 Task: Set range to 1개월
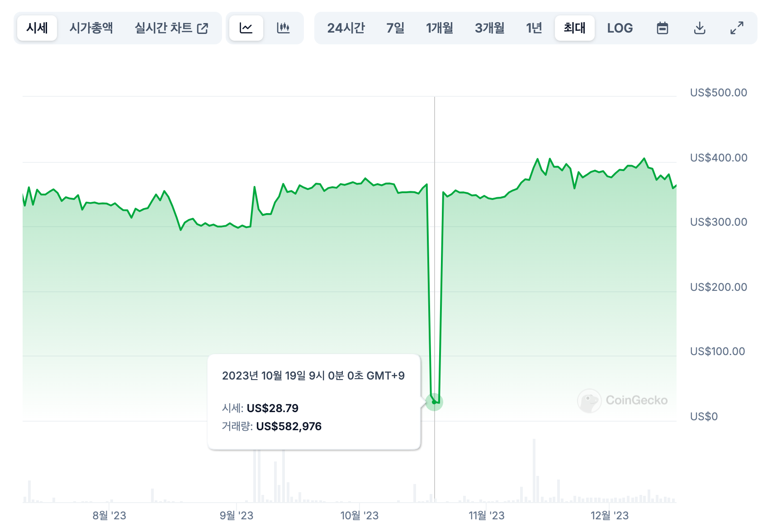[x=440, y=28]
